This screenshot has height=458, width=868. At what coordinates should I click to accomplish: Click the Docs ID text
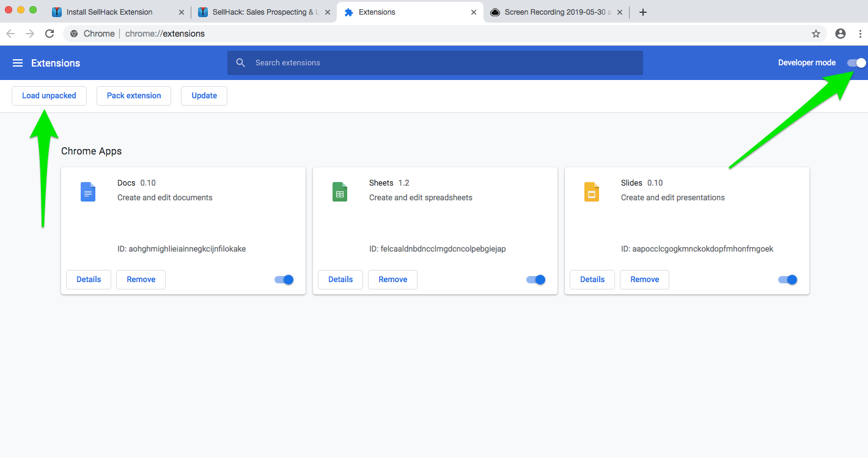click(182, 249)
